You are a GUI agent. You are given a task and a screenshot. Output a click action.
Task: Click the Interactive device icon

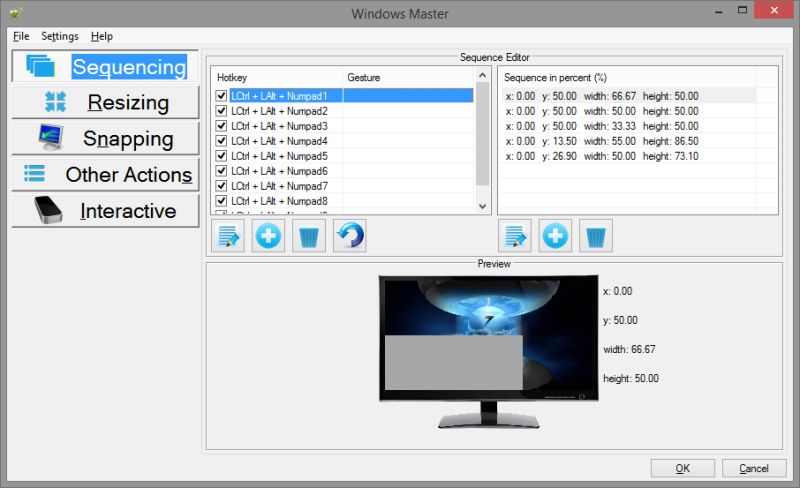point(48,210)
